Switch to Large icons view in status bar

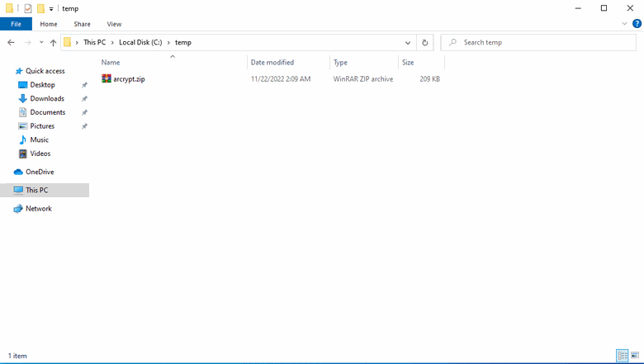click(635, 356)
